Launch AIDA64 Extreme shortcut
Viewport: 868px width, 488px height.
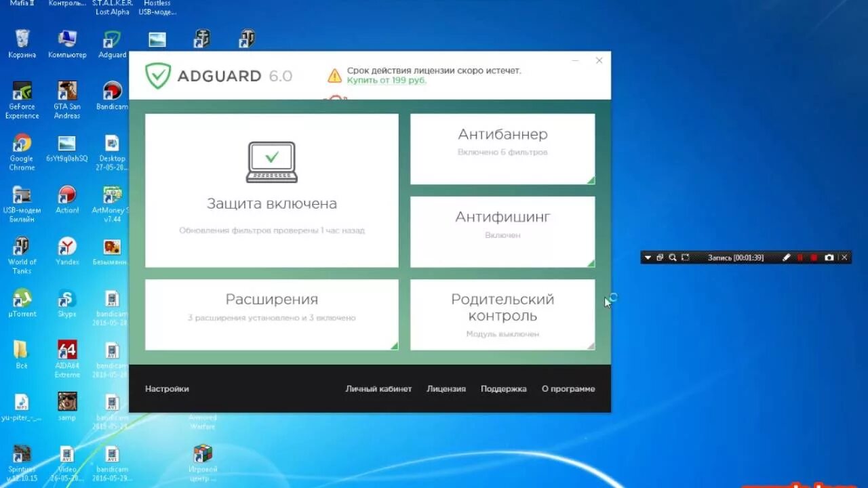[67, 359]
